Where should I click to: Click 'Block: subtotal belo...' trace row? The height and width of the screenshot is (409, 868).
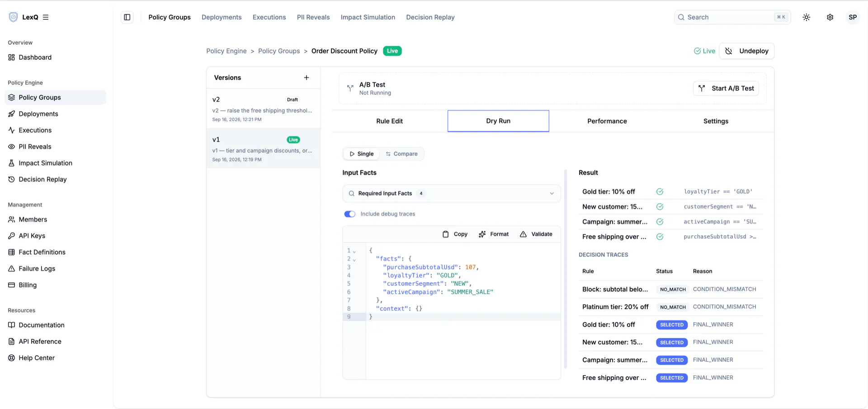click(x=671, y=290)
